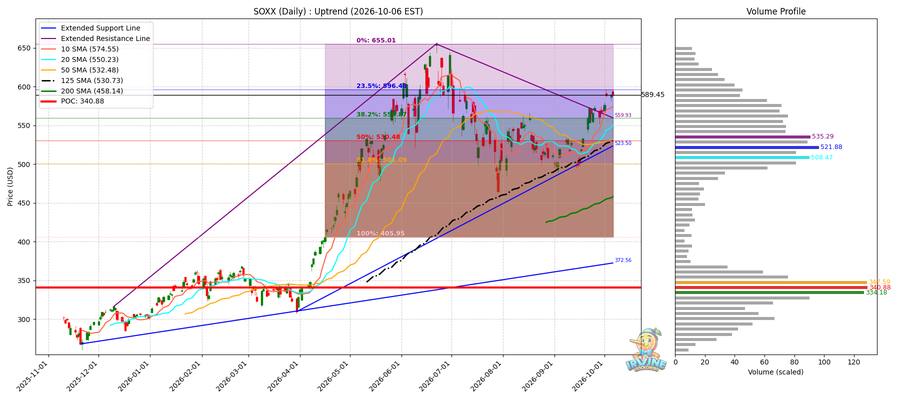900x400 pixels.
Task: Click the red POC volume bar
Action: pyautogui.click(x=771, y=287)
